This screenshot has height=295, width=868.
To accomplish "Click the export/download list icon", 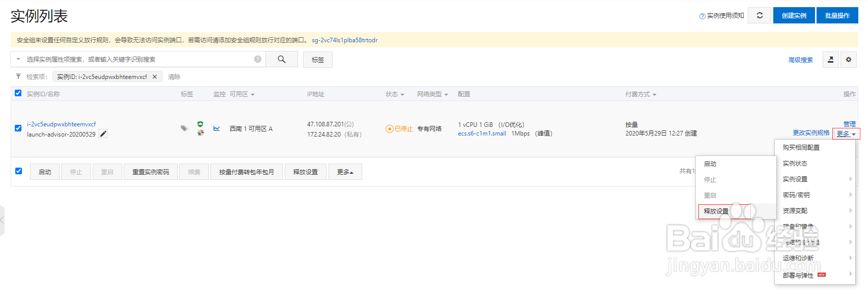I will click(x=831, y=60).
